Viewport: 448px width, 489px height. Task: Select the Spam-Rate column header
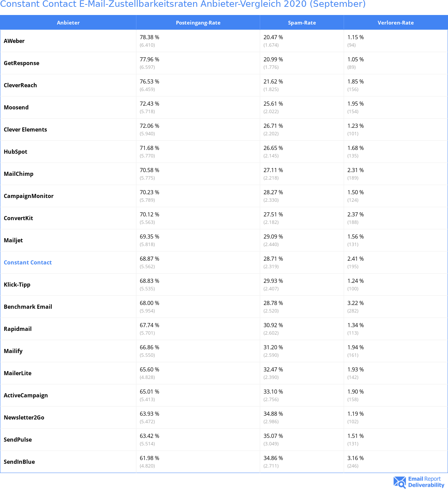coord(302,22)
